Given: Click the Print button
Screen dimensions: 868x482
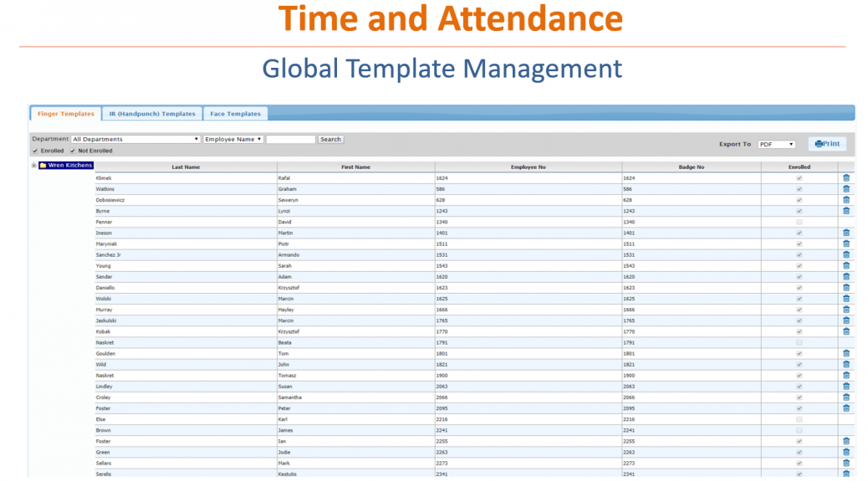Looking at the screenshot, I should (x=827, y=144).
